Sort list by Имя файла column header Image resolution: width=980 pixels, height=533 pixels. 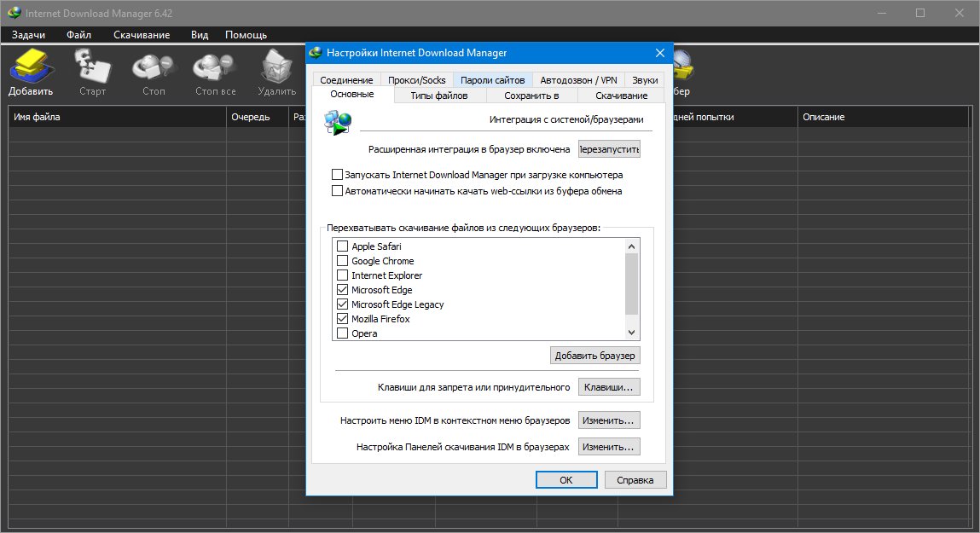click(117, 117)
